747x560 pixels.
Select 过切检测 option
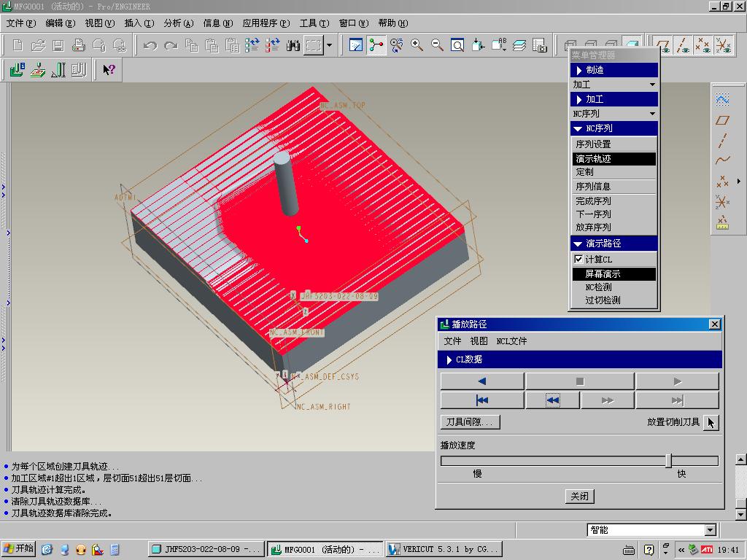pos(614,300)
